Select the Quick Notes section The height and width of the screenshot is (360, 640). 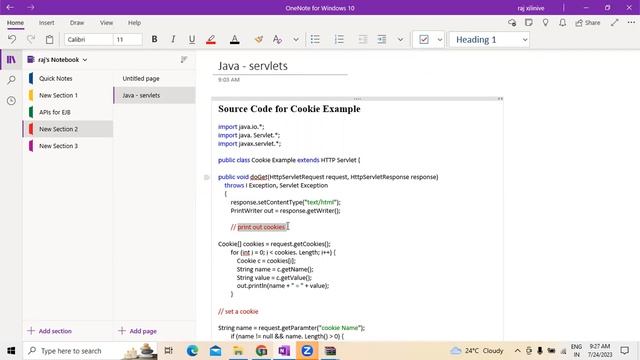click(x=68, y=78)
